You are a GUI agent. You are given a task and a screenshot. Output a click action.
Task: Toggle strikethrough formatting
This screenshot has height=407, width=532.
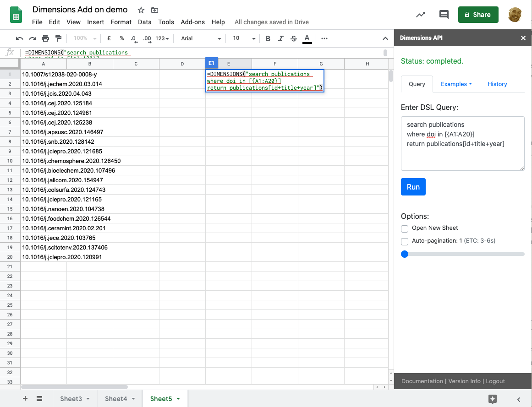point(294,38)
